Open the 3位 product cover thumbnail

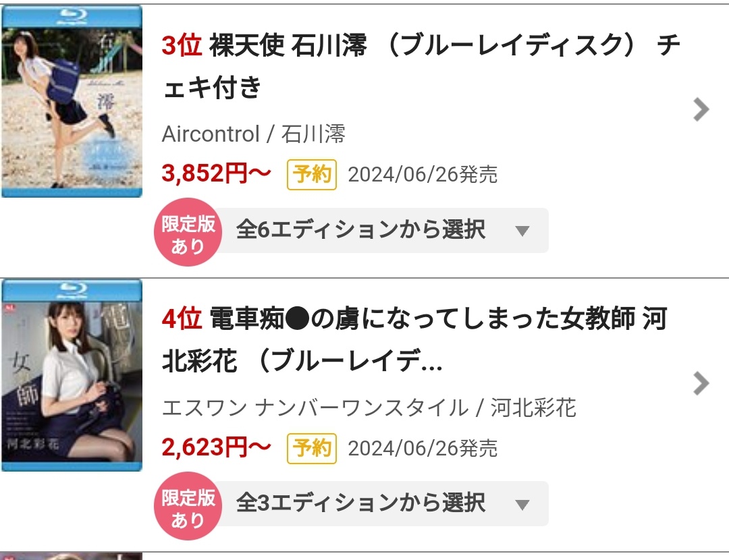(x=72, y=101)
